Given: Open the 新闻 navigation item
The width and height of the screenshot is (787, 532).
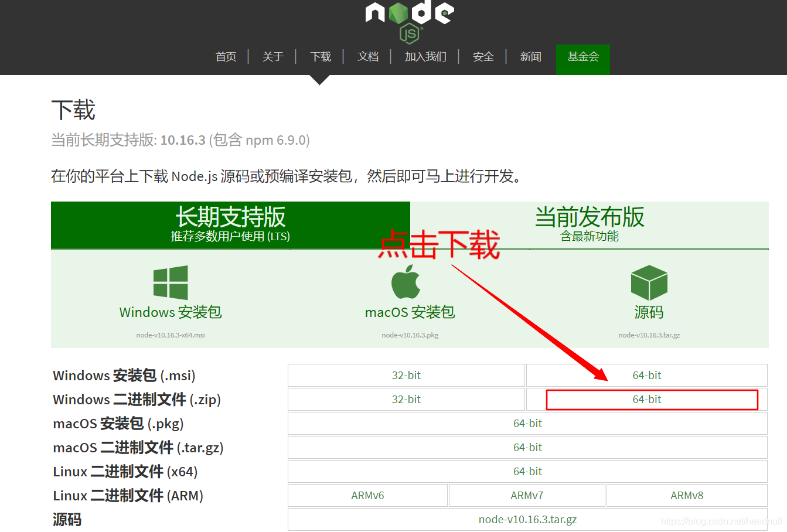Looking at the screenshot, I should 531,57.
